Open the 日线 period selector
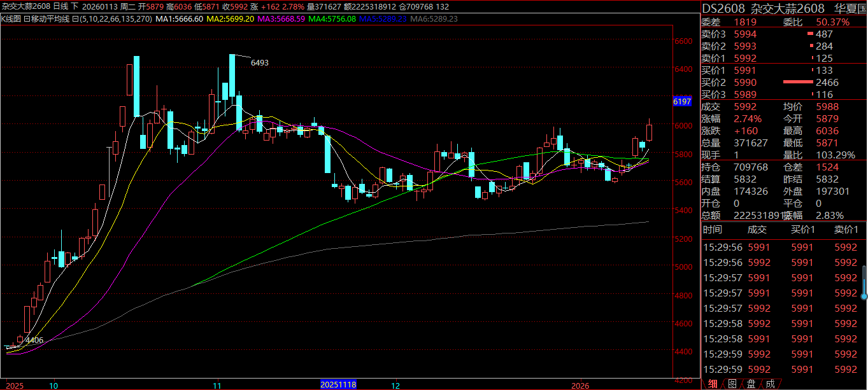The height and width of the screenshot is (390, 868). 61,6
